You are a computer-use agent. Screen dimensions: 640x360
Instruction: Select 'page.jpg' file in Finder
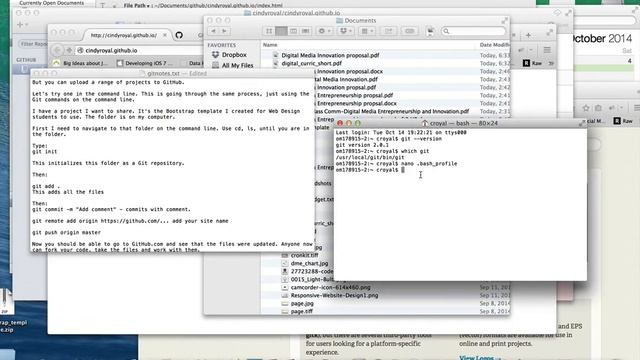(x=302, y=304)
